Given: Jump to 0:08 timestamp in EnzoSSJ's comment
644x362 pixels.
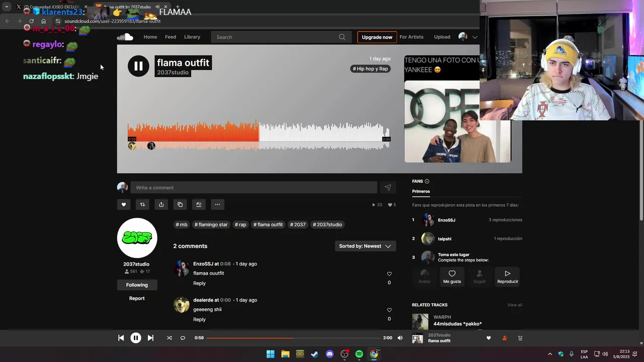Looking at the screenshot, I should pyautogui.click(x=225, y=264).
